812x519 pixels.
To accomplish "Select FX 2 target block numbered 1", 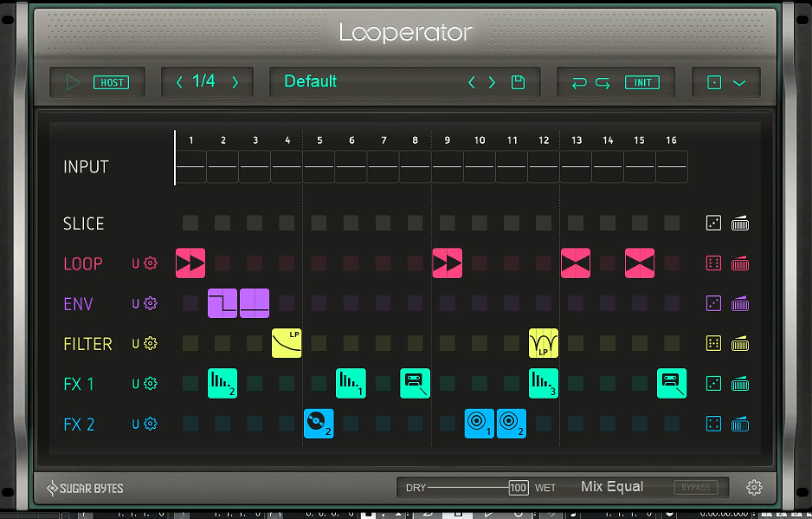I will [480, 424].
